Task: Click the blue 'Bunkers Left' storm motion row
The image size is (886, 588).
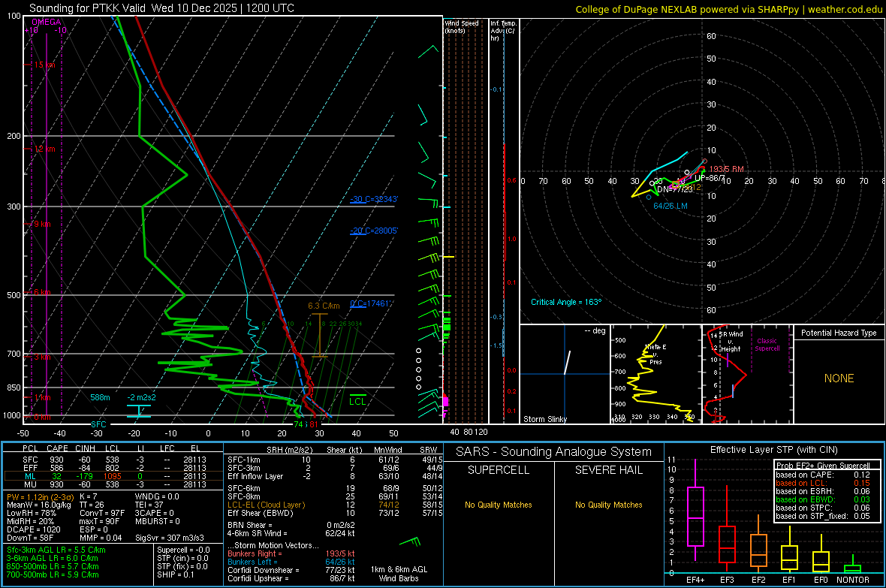Action: coord(291,562)
